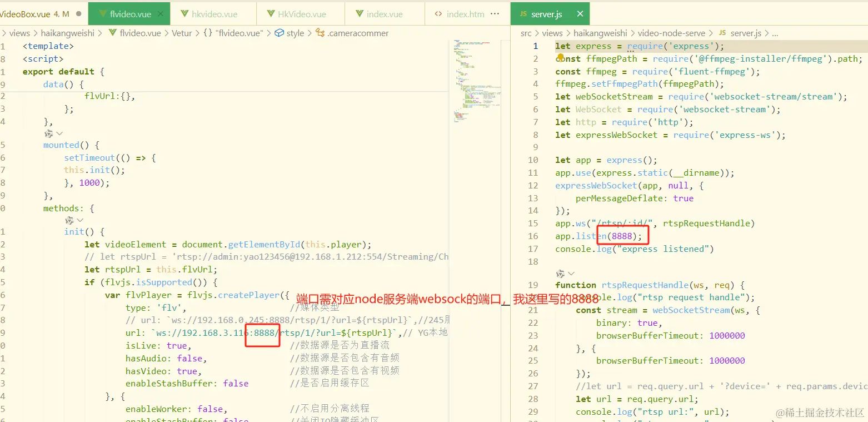Click the 'enableWorker: false,' line
868x422 pixels.
click(177, 409)
